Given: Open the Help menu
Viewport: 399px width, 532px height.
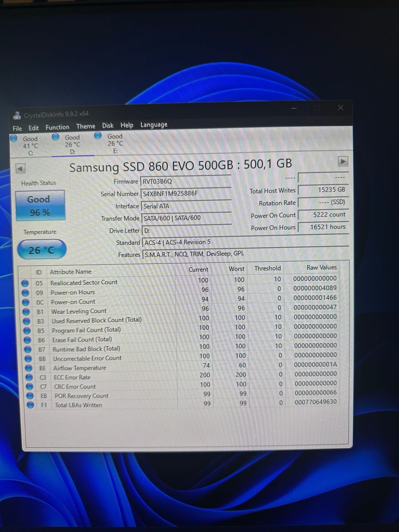Looking at the screenshot, I should point(127,125).
